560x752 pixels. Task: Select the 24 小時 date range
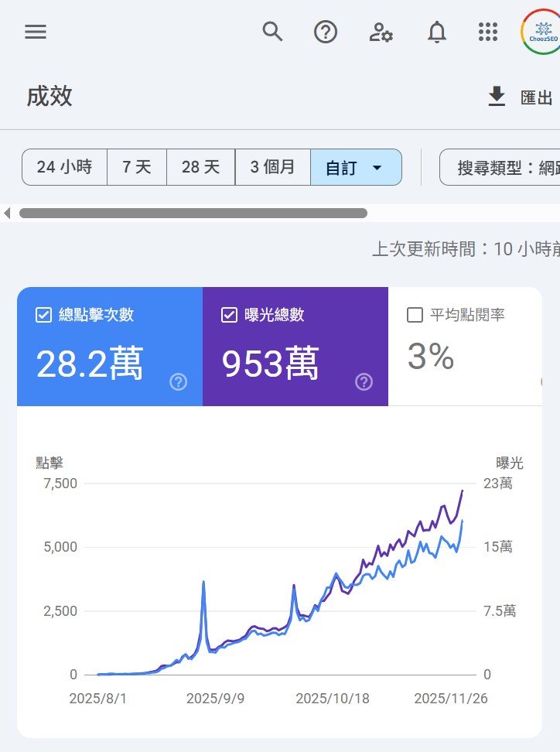[x=64, y=167]
